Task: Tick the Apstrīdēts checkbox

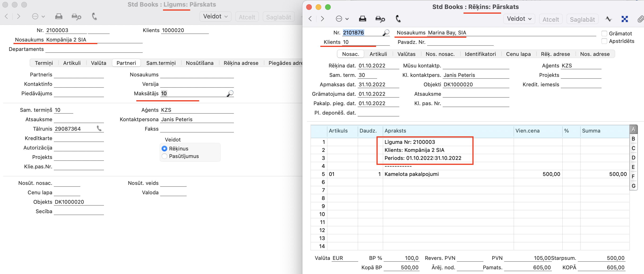Action: point(604,41)
